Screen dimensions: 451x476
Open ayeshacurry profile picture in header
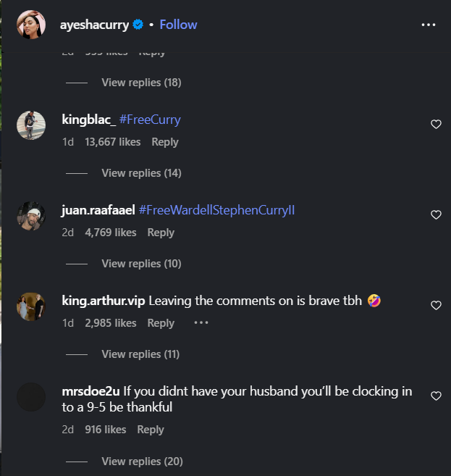click(x=31, y=25)
